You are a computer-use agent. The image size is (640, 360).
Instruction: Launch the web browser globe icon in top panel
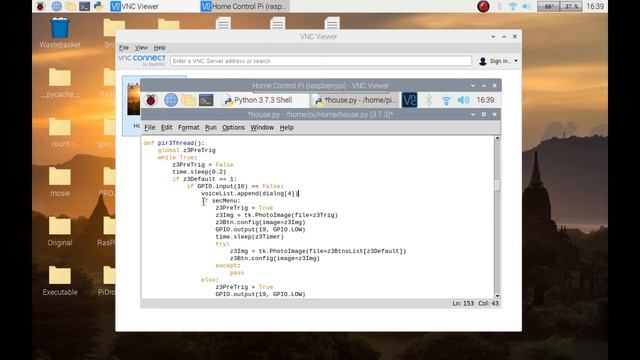[x=56, y=6]
